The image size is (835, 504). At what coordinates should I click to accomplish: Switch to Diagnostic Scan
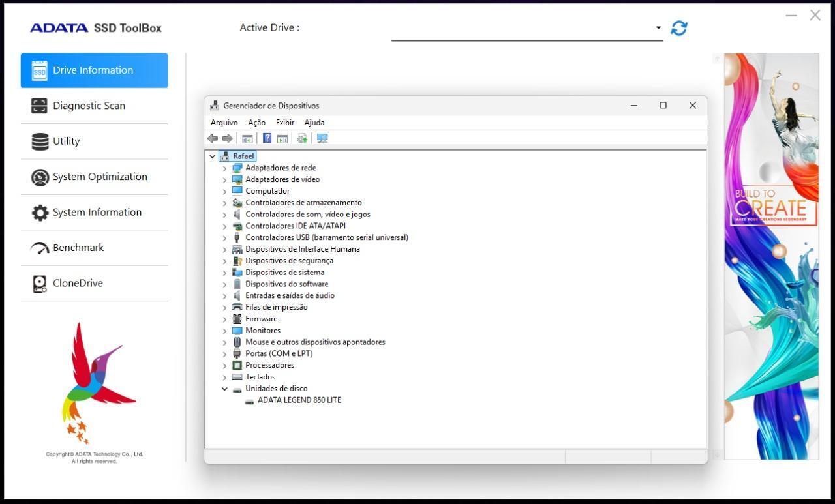[x=94, y=106]
